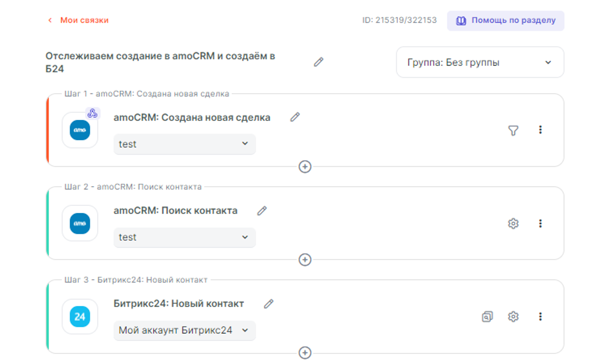Edit the 'Битрикс24: Новый контакт' step name
This screenshot has height=364, width=612.
(269, 304)
